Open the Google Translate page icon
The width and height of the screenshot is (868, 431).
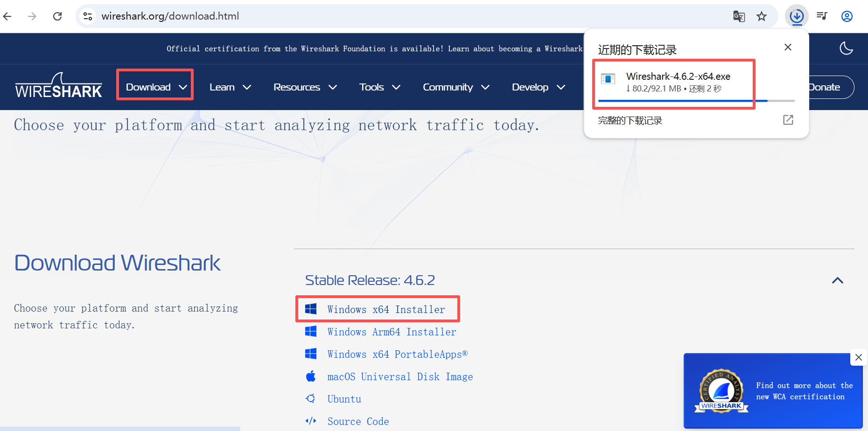point(739,16)
